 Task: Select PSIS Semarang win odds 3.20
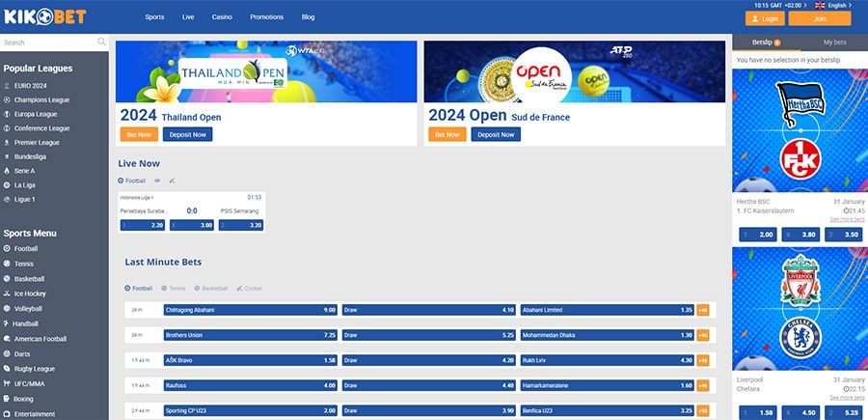click(241, 226)
